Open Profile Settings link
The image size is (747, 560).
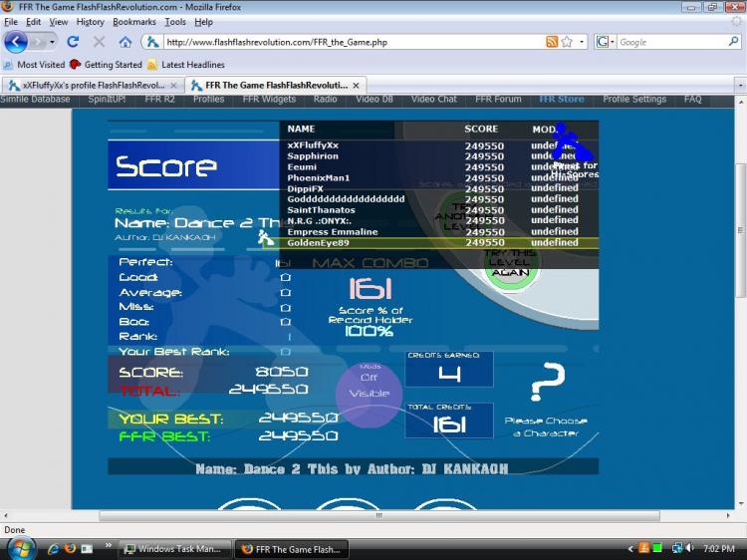pos(634,99)
